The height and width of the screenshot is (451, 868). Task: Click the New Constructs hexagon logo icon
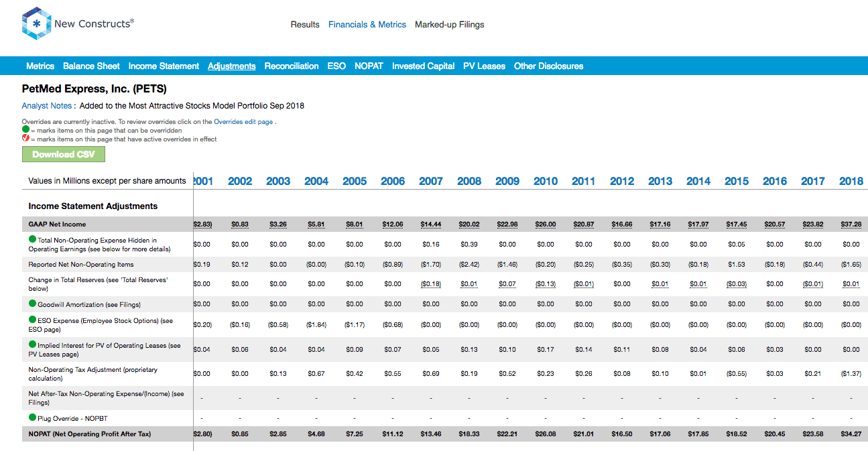coord(36,24)
